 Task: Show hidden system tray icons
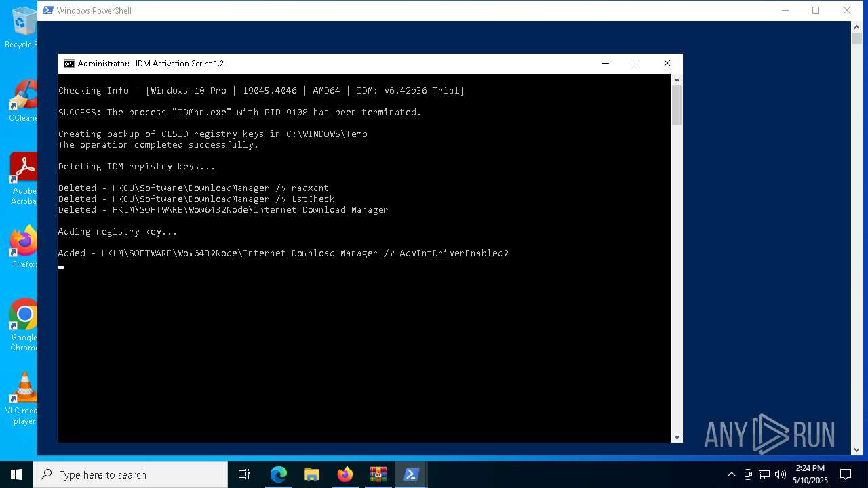[x=731, y=474]
